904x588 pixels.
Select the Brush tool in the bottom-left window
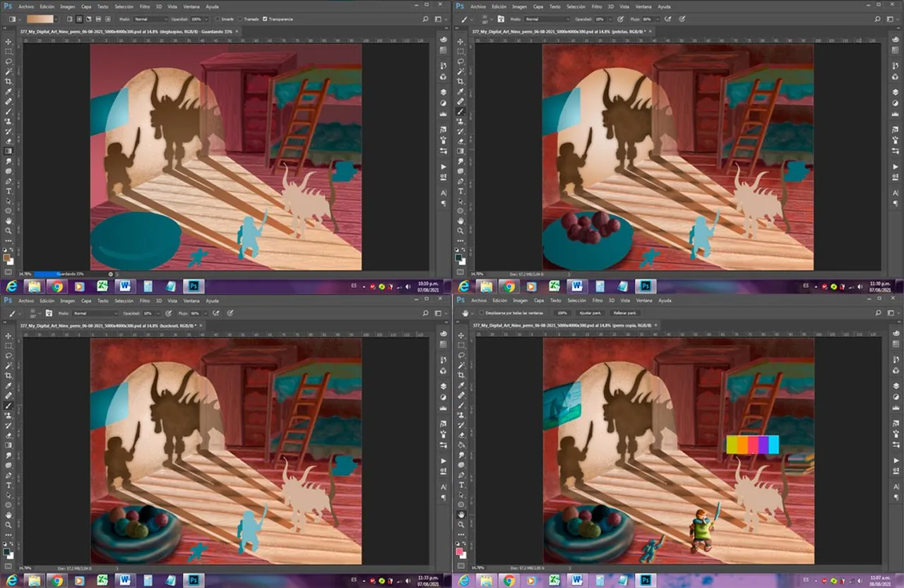tap(8, 406)
